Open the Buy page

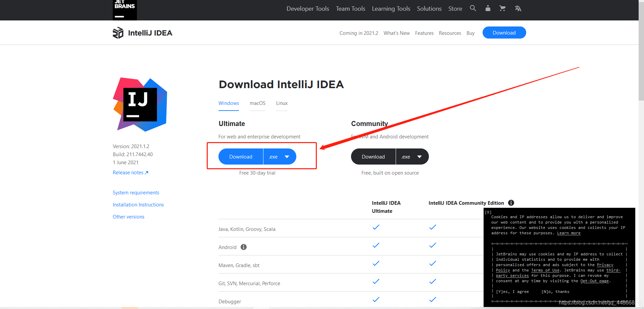470,33
